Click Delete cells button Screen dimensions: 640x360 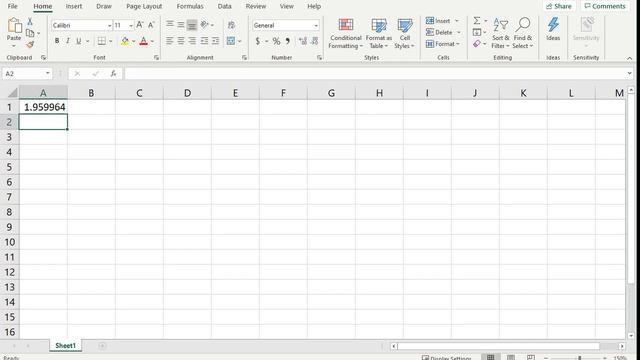(x=439, y=32)
